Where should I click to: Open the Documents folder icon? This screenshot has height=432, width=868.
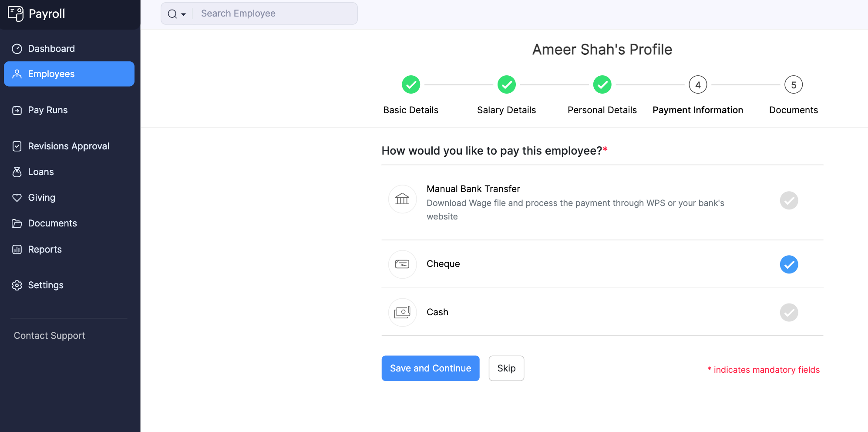tap(17, 223)
